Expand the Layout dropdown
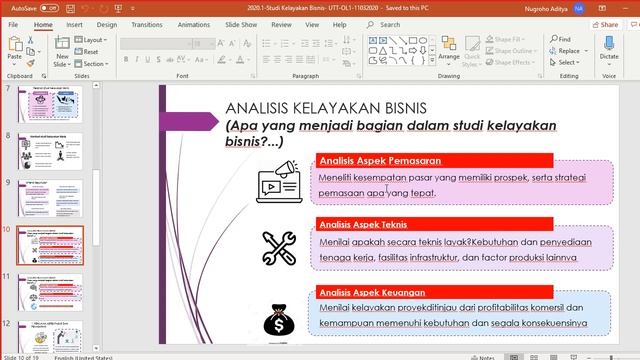The width and height of the screenshot is (640, 360). [x=91, y=40]
